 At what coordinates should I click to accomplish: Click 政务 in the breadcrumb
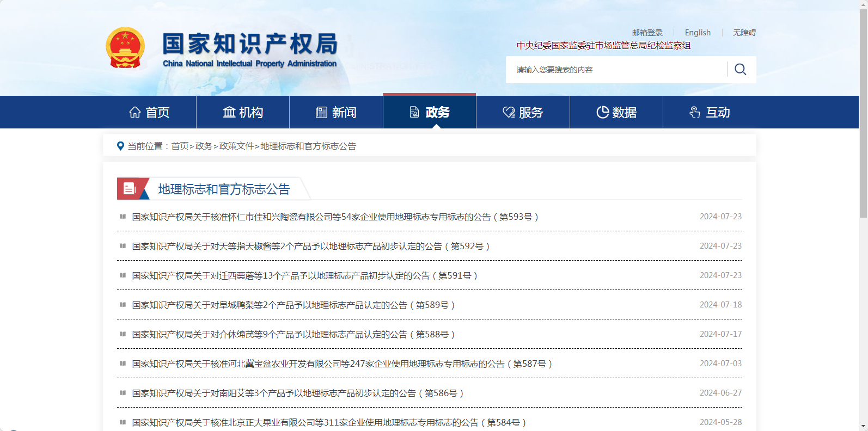pos(204,146)
